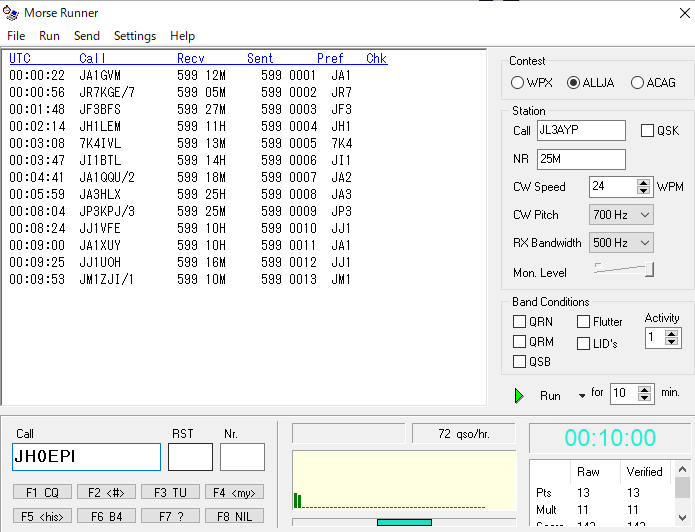Click the F2 <#> button

(x=106, y=492)
